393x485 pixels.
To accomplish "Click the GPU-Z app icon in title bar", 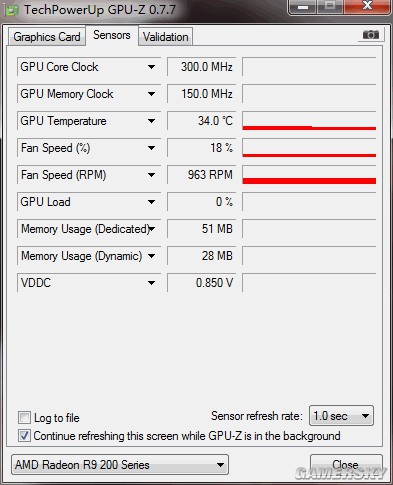I will pyautogui.click(x=12, y=10).
